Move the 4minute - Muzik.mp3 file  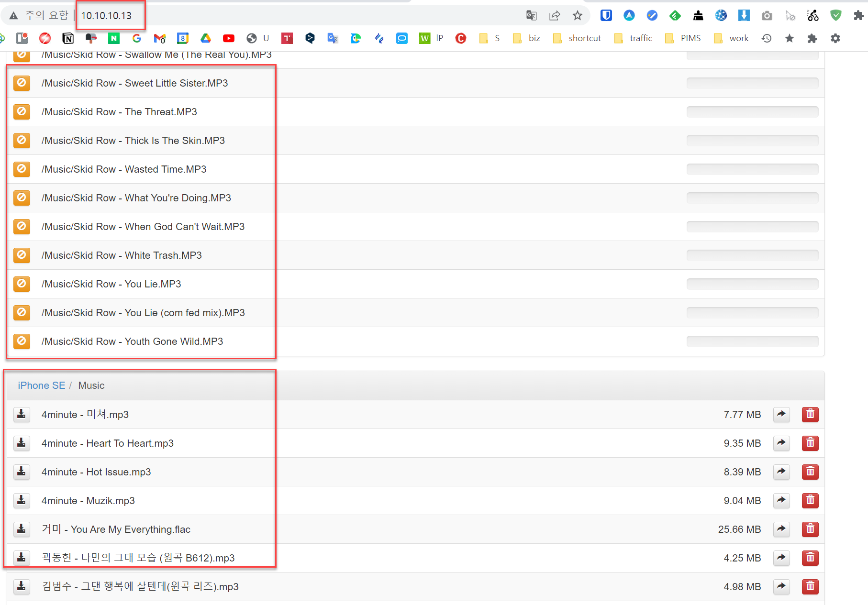tap(781, 500)
